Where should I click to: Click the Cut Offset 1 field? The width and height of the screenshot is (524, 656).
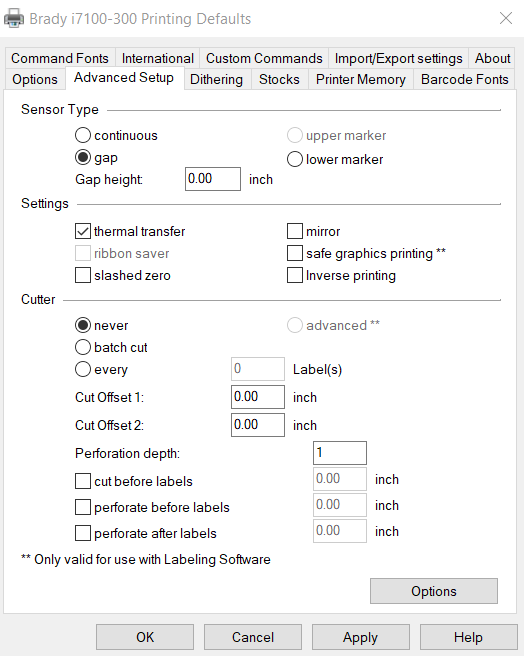258,397
